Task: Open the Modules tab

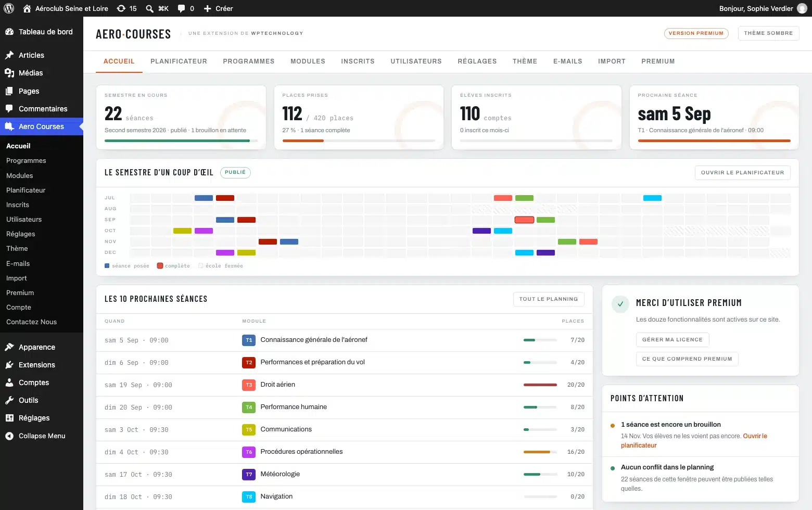Action: [308, 61]
